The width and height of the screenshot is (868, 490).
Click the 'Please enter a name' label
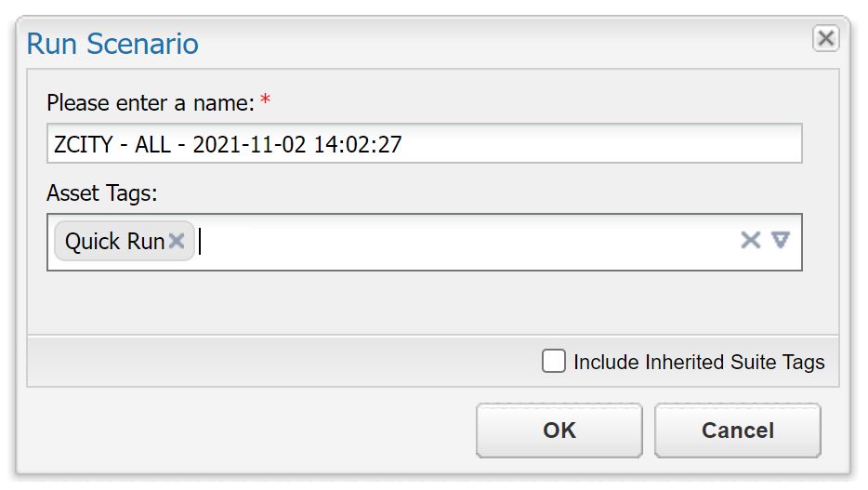click(151, 103)
